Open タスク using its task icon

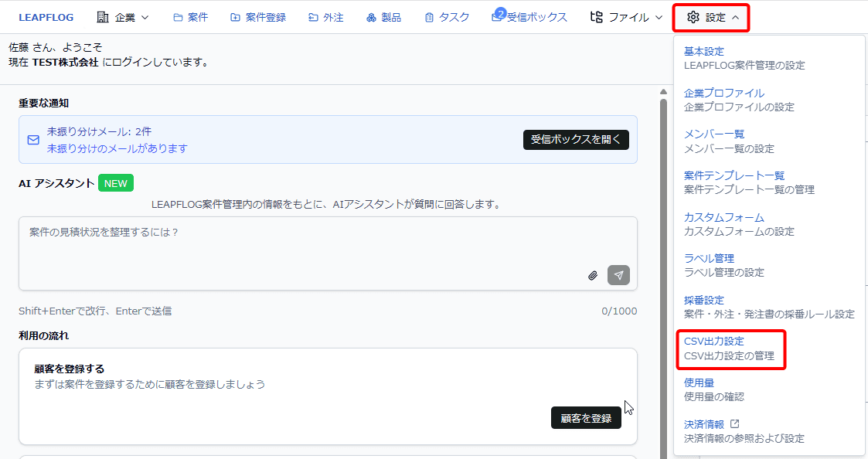[x=429, y=16]
